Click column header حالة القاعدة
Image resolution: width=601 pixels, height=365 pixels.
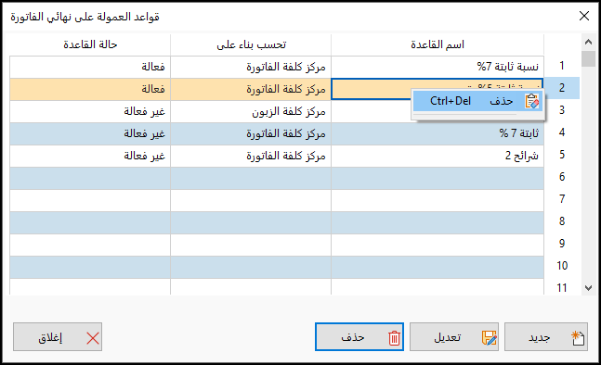pyautogui.click(x=90, y=45)
